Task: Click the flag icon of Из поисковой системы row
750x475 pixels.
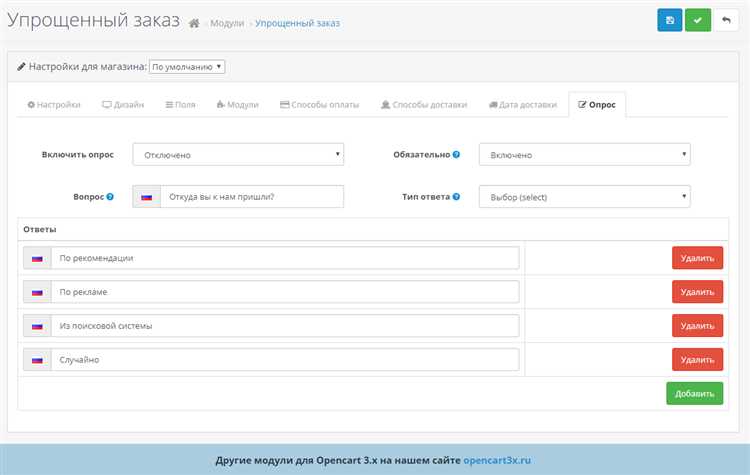Action: tap(37, 326)
